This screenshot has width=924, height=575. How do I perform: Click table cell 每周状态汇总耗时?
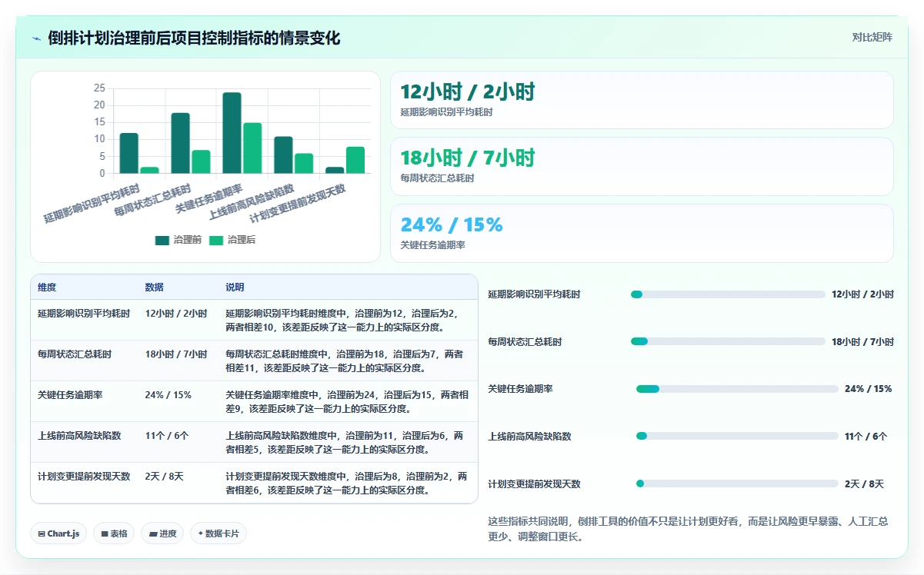click(x=75, y=354)
